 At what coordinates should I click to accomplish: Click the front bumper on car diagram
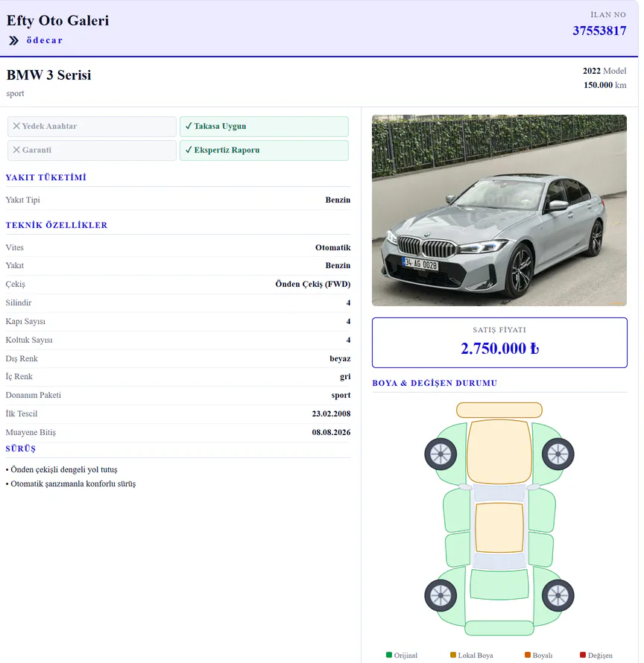499,410
